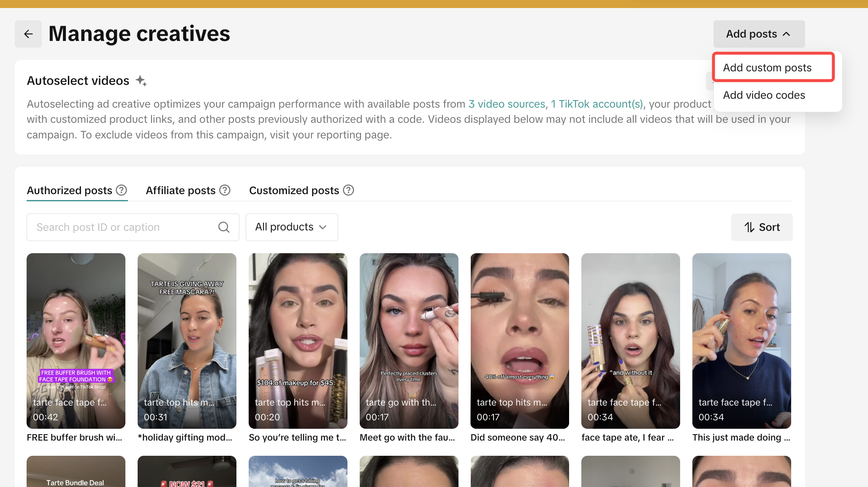Open the Authorized posts help icon
868x487 pixels.
(x=122, y=190)
